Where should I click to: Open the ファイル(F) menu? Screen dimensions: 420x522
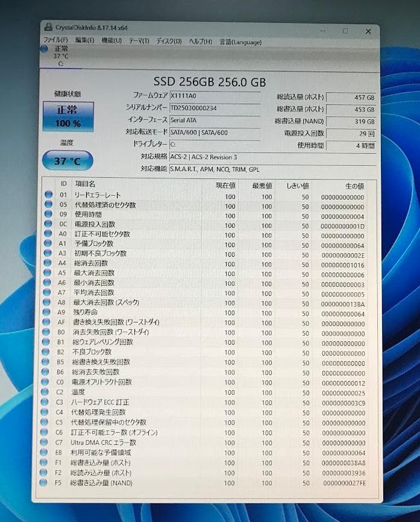55,40
